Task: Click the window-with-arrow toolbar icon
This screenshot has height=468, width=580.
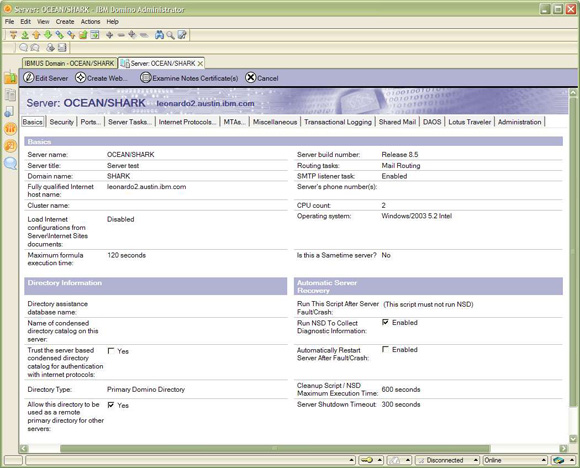Action: click(95, 35)
